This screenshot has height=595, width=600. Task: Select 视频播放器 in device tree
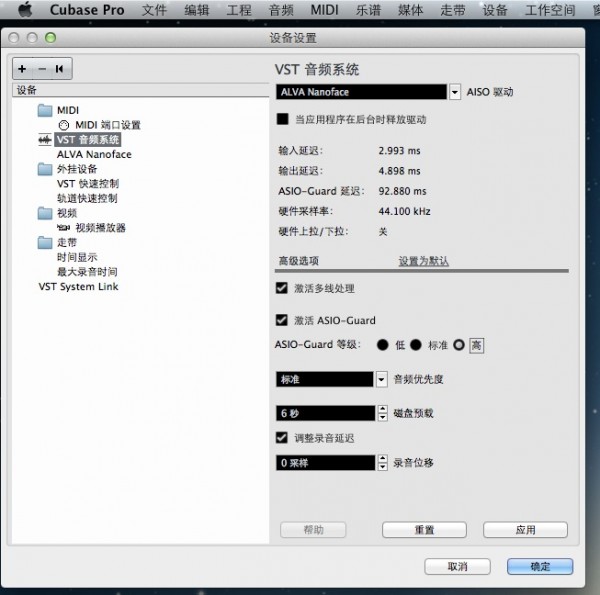[101, 228]
